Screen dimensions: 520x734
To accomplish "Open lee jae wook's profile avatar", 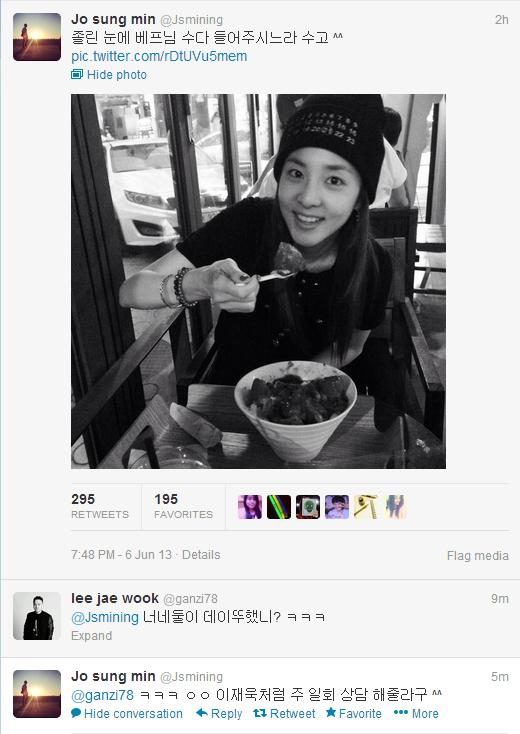I will [37, 616].
